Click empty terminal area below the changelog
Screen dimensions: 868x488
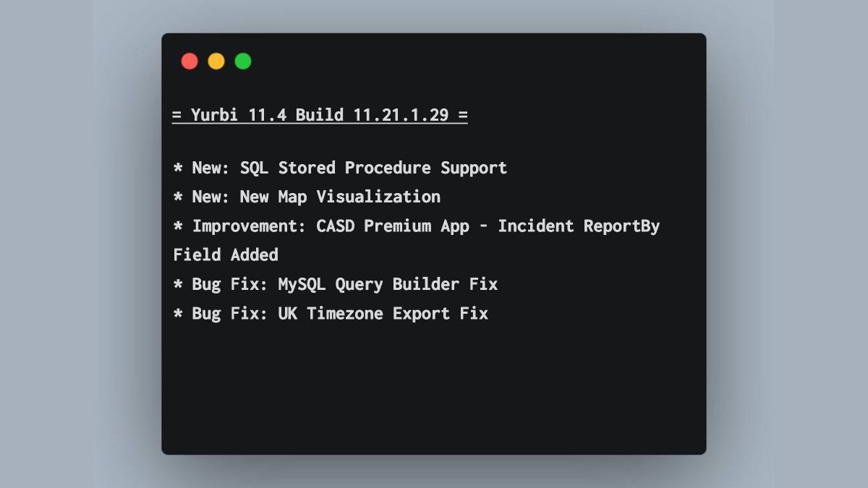(x=434, y=390)
